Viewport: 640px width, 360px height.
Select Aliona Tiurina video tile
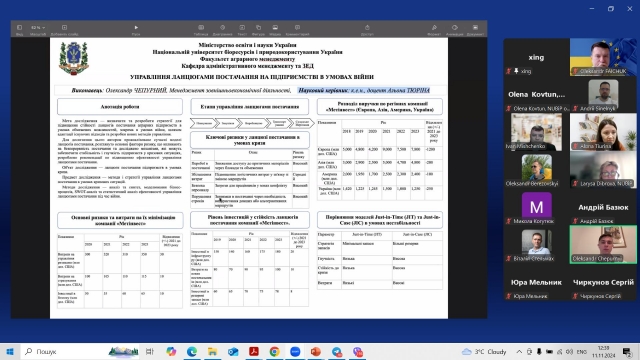pyautogui.click(x=603, y=132)
